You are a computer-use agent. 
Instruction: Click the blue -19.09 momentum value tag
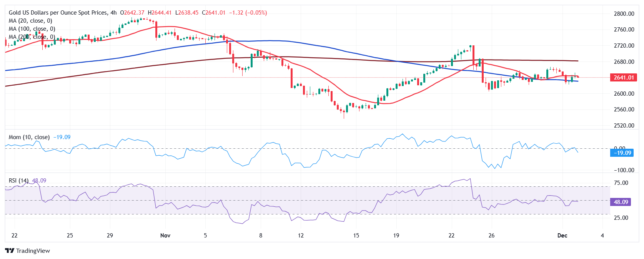(x=622, y=153)
